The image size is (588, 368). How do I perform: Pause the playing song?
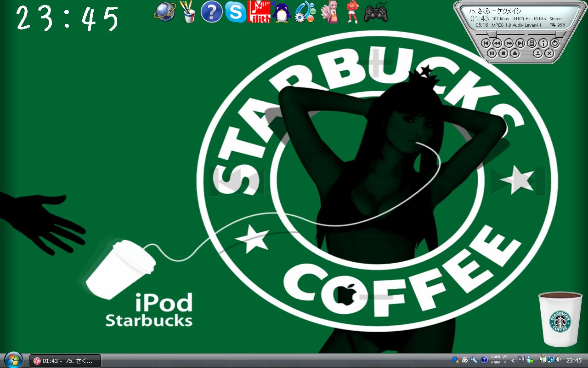point(492,53)
